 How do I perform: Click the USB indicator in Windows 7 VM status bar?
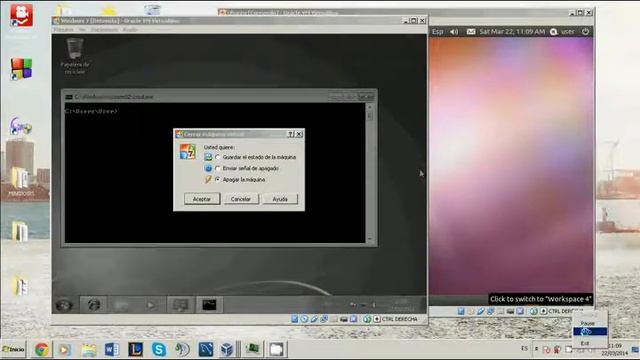(314, 319)
